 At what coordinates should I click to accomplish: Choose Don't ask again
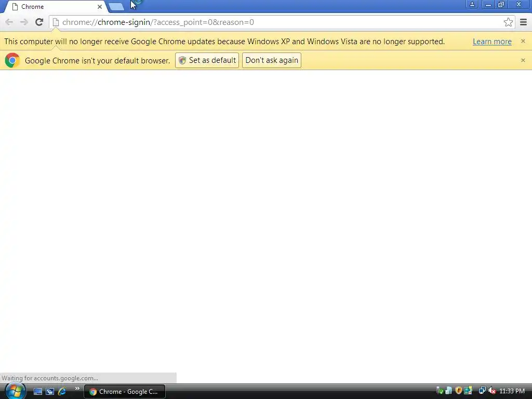point(271,60)
